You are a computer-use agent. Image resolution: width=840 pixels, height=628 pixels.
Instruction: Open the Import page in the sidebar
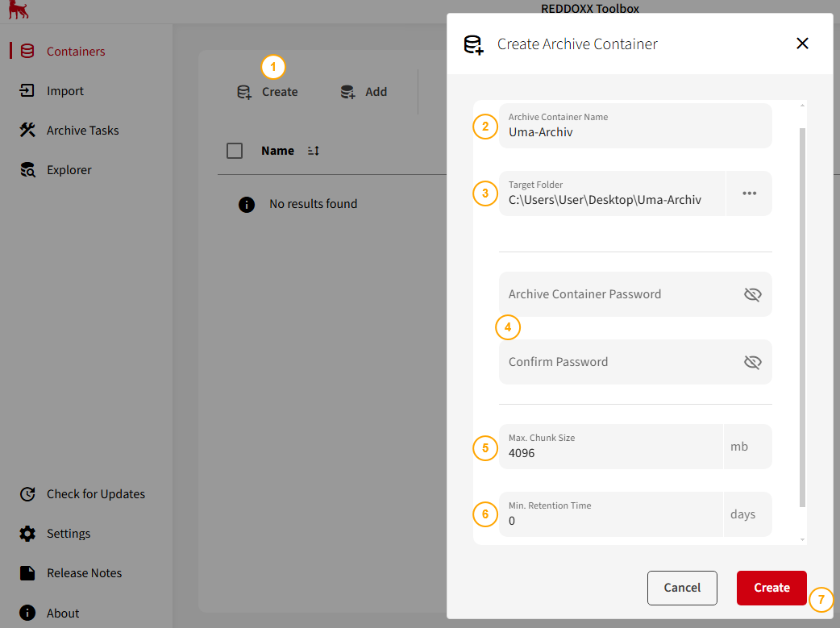pos(64,91)
